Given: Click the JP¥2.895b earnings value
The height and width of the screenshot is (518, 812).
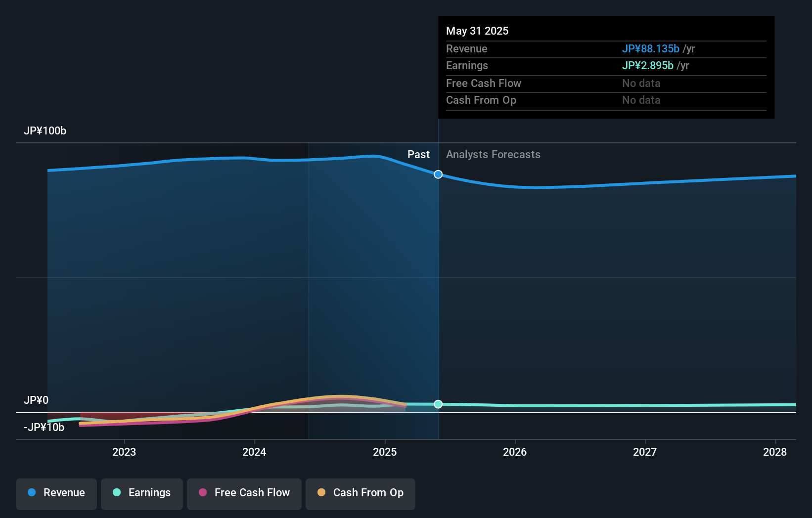Looking at the screenshot, I should tap(647, 65).
